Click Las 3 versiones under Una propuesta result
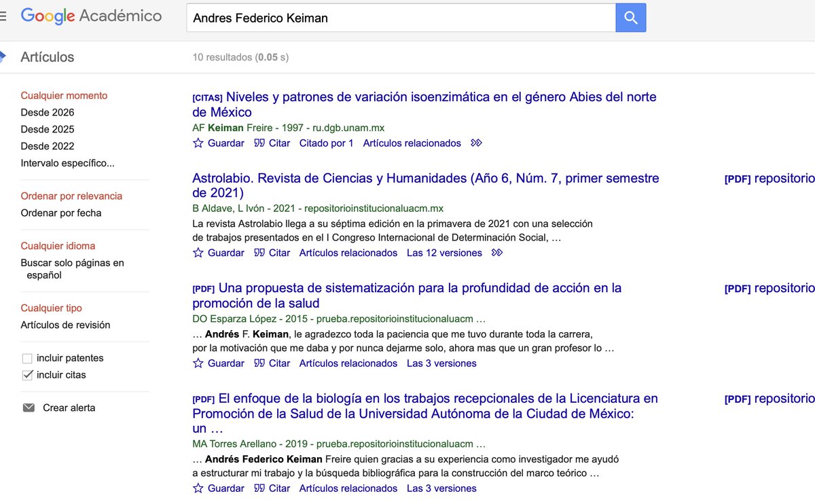The image size is (815, 504). (x=441, y=363)
